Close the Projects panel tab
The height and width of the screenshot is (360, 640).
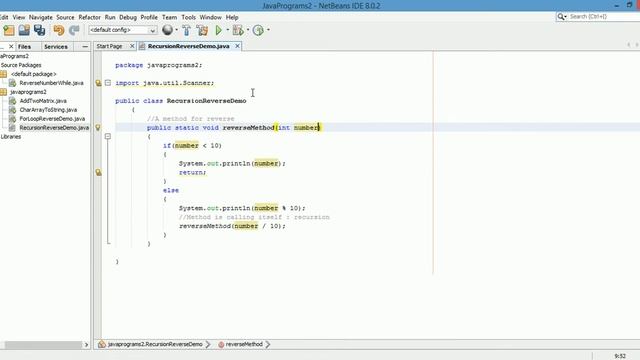point(11,47)
